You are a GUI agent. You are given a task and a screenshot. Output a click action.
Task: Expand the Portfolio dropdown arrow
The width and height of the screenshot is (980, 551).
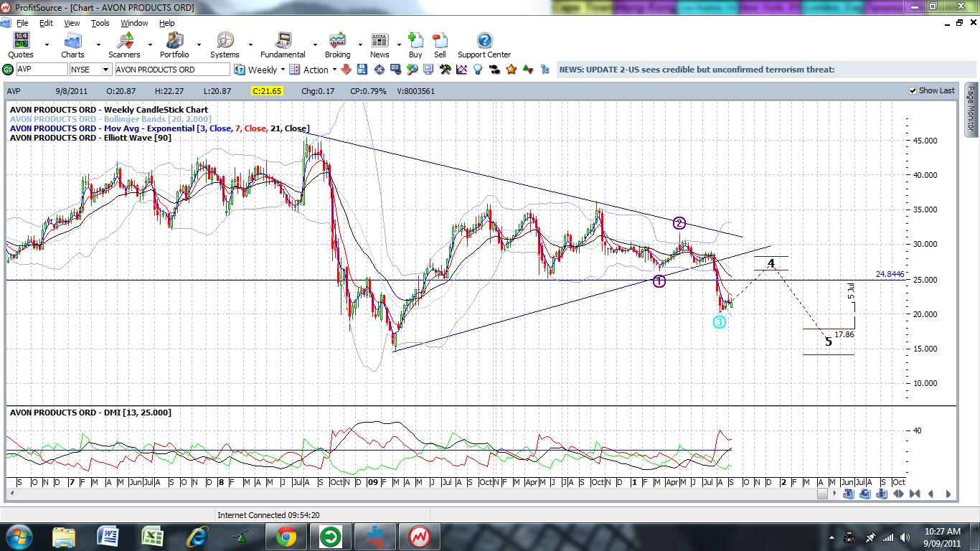tap(200, 44)
